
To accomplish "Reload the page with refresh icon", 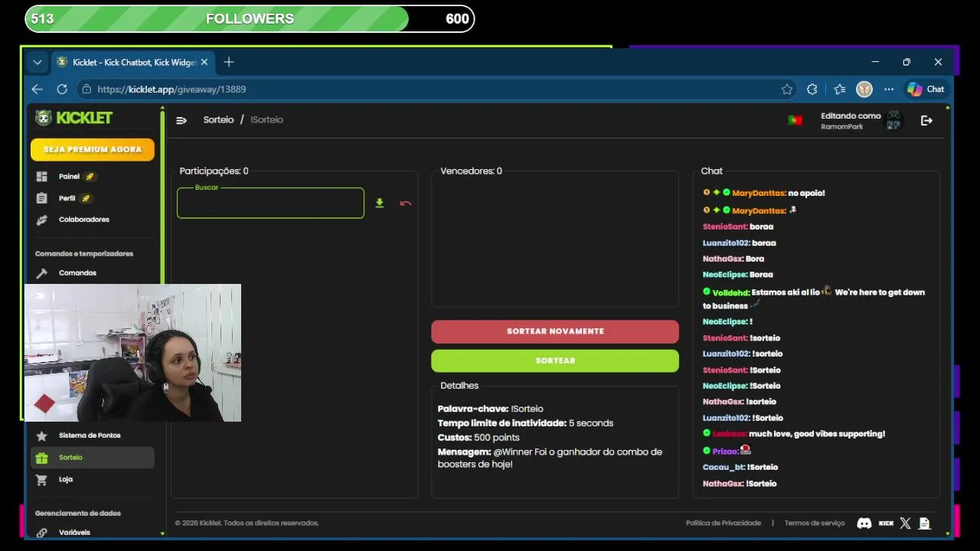I will (62, 90).
